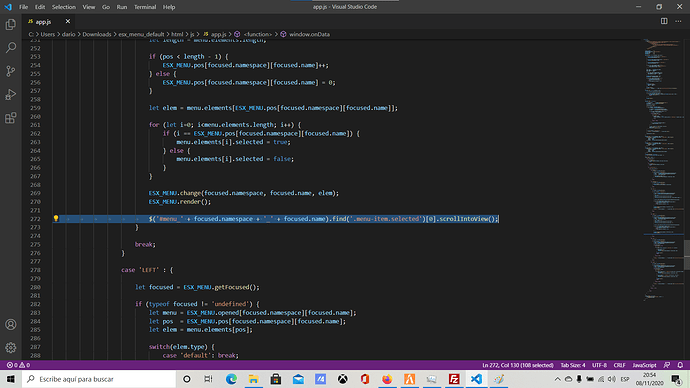Change the JavaScript language mode
690x388 pixels.
(x=644, y=365)
